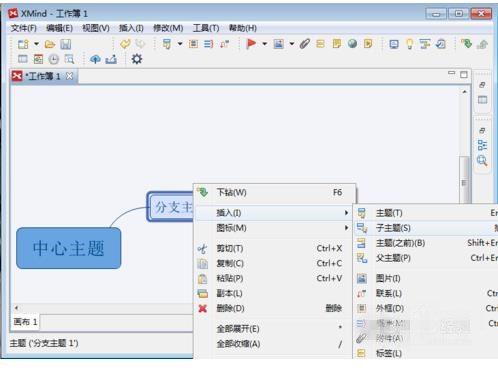498x372 pixels.
Task: Click the yellow label toolbar icon
Action: 320,44
